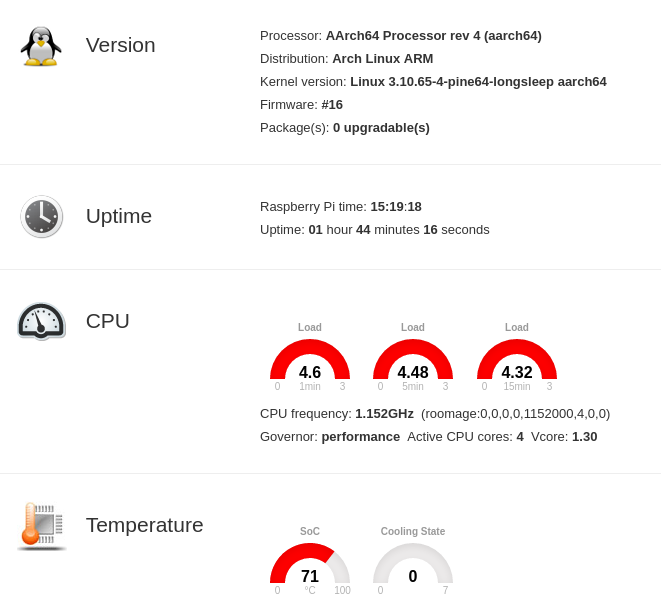Click the Processor AArch64 info line

click(400, 36)
